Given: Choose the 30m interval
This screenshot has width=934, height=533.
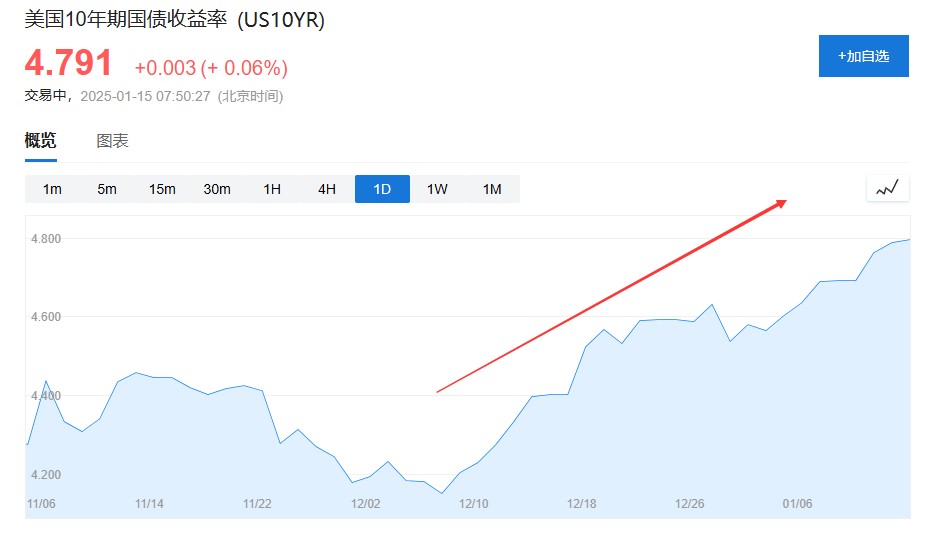Looking at the screenshot, I should pyautogui.click(x=217, y=189).
